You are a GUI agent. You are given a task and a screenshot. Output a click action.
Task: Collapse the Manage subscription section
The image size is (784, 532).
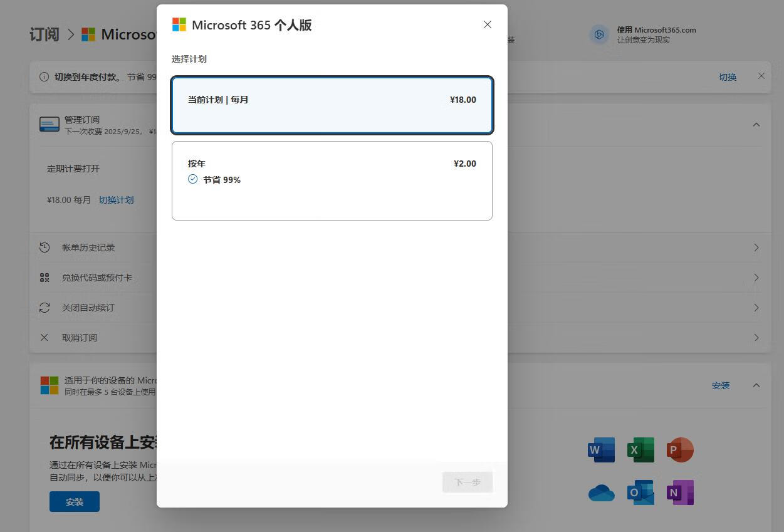[x=756, y=125]
